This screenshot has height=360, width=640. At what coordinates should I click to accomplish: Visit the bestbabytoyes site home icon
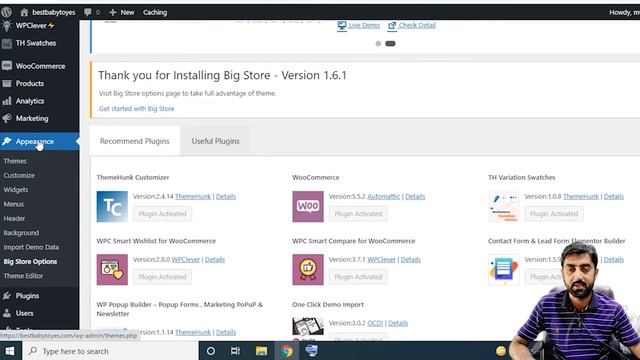pos(24,12)
